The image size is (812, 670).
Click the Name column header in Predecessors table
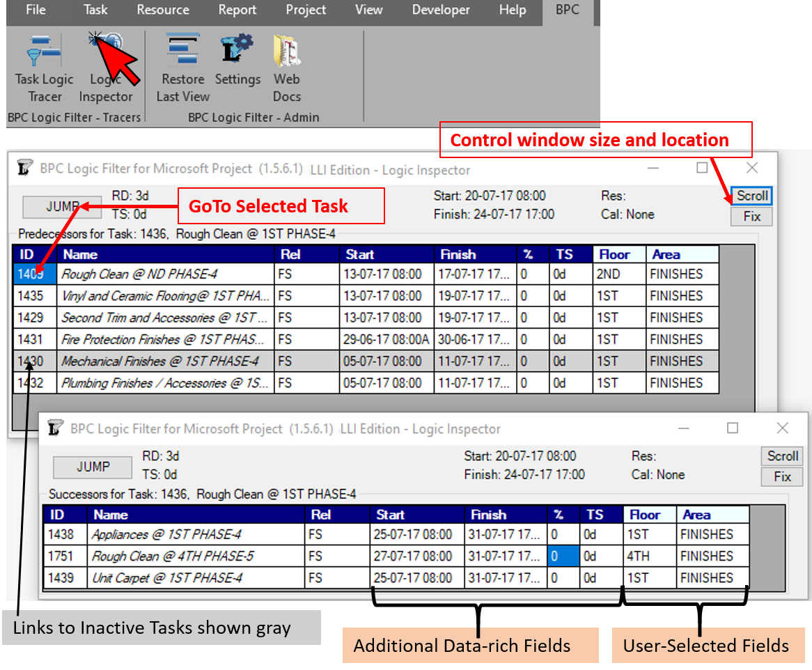[165, 254]
